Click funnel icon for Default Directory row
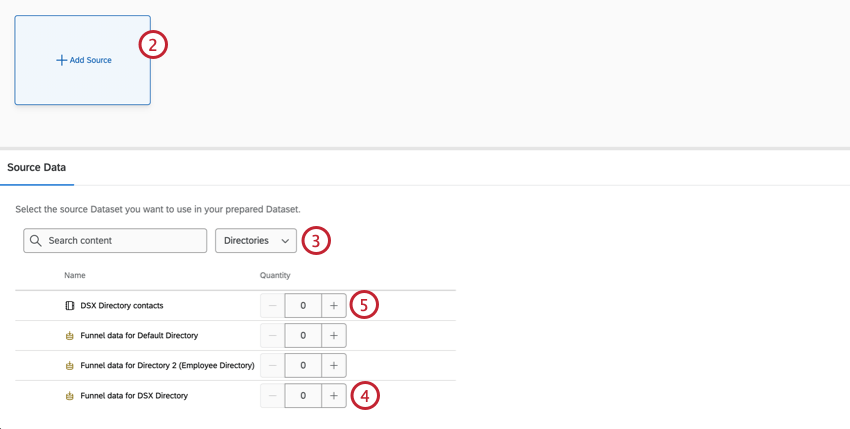The image size is (850, 429). click(x=70, y=335)
